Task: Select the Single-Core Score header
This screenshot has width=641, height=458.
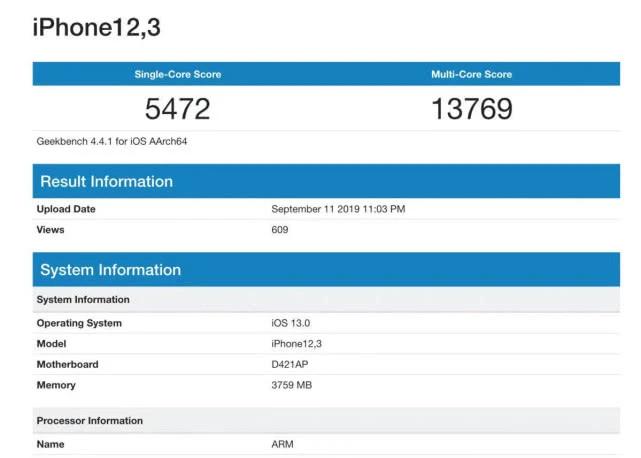Action: (178, 74)
